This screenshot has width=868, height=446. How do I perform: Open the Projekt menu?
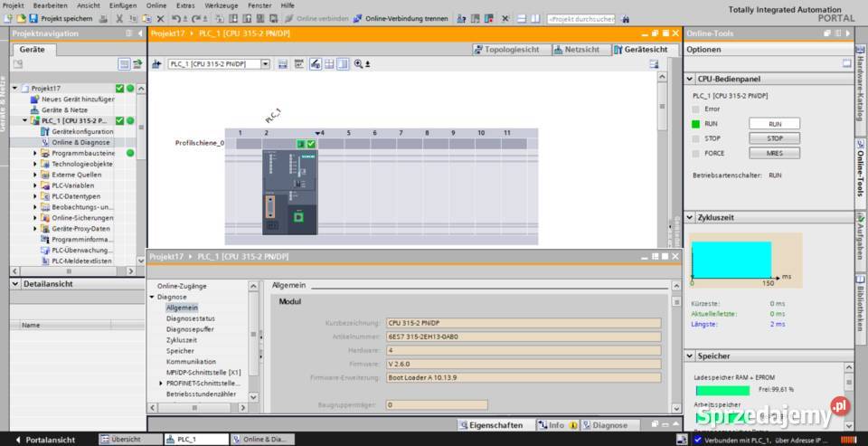coord(13,5)
